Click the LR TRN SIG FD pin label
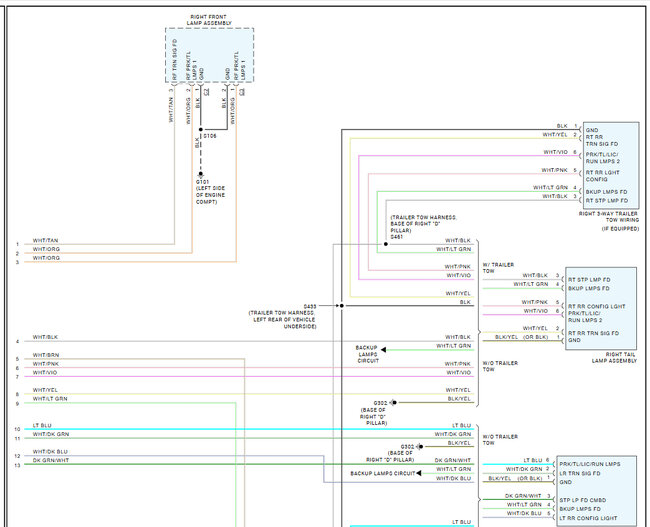650x527 pixels. tap(580, 474)
